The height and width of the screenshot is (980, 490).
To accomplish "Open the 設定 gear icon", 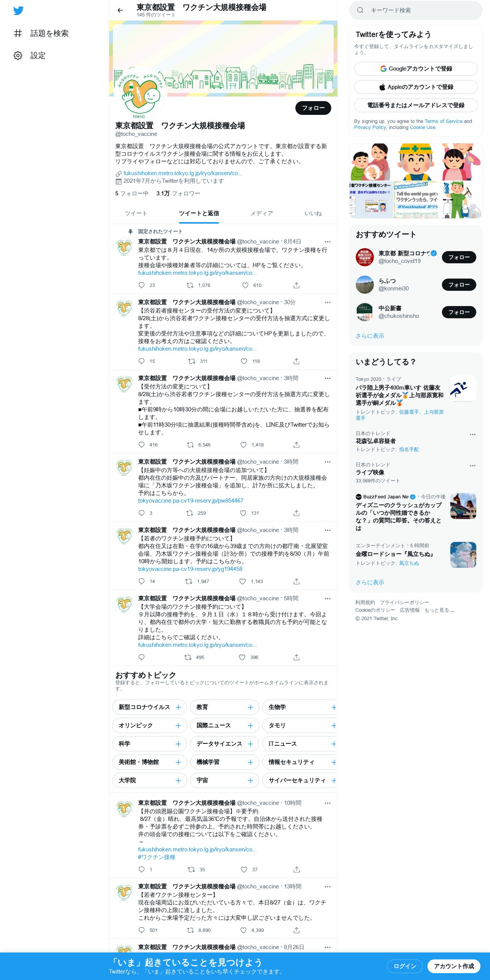I will (x=18, y=55).
